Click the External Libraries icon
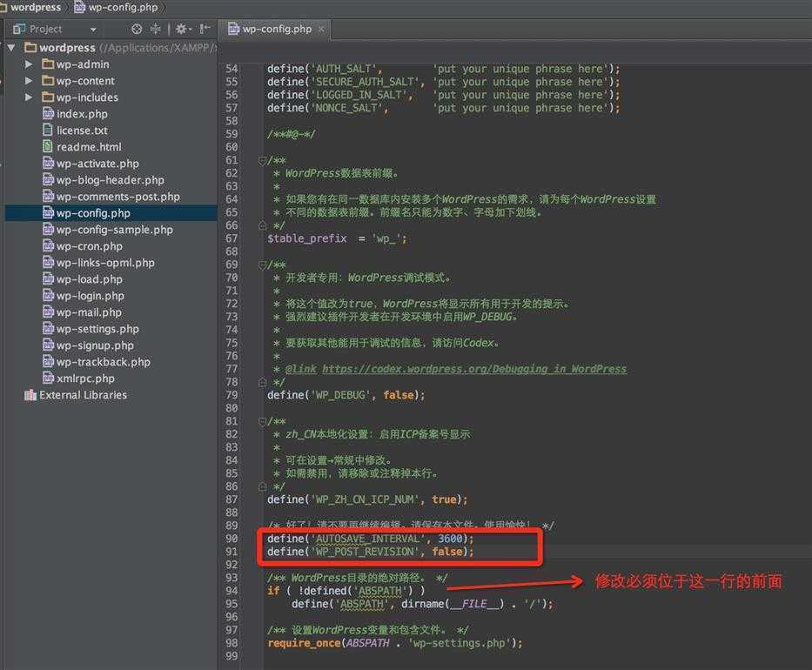 pos(30,395)
